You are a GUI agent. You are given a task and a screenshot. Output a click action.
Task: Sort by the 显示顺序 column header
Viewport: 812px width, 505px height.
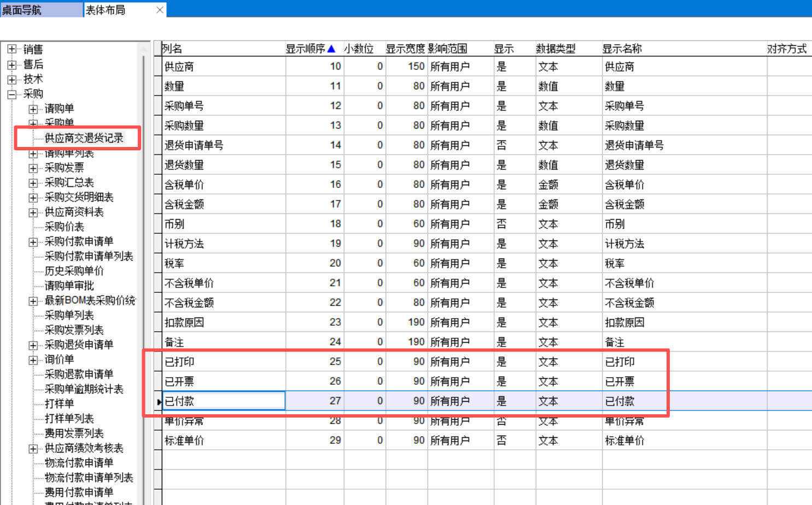(x=310, y=49)
